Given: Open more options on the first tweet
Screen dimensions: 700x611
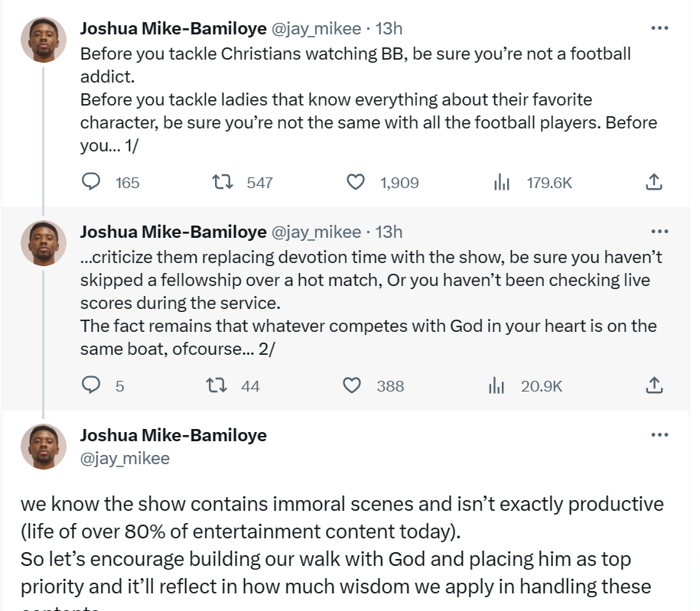Looking at the screenshot, I should click(x=659, y=28).
